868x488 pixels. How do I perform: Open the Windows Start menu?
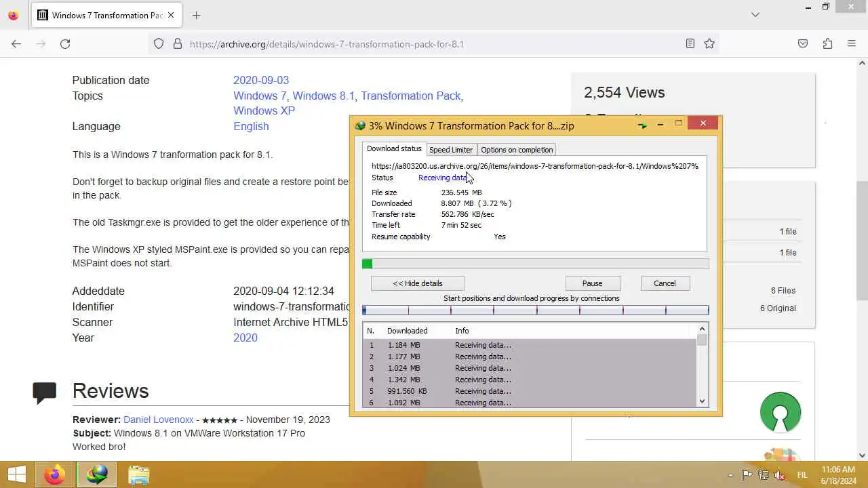click(x=17, y=475)
